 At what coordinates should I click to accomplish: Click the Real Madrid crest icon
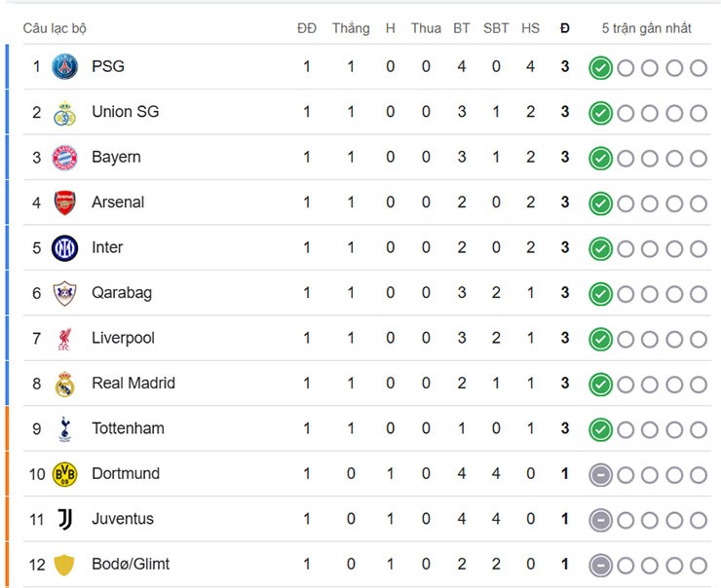click(64, 384)
